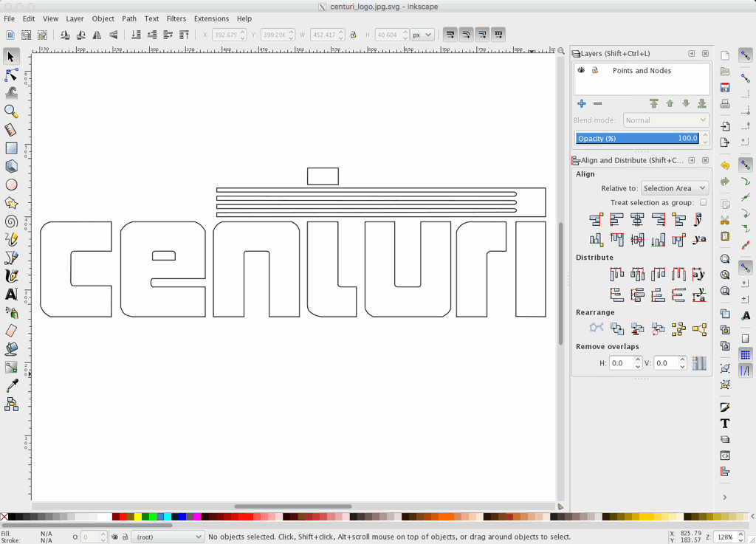Click the Print document icon

(725, 103)
